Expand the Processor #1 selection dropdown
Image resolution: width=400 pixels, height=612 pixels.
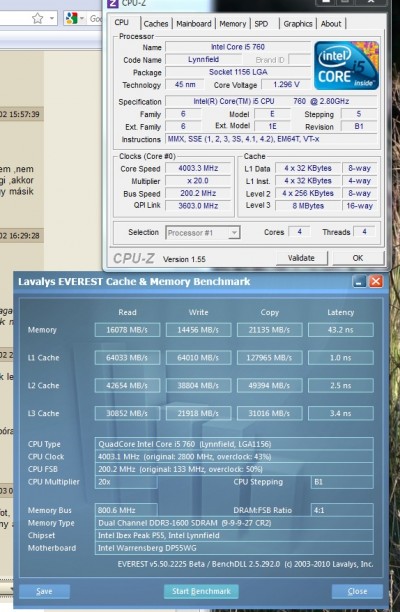coord(234,233)
